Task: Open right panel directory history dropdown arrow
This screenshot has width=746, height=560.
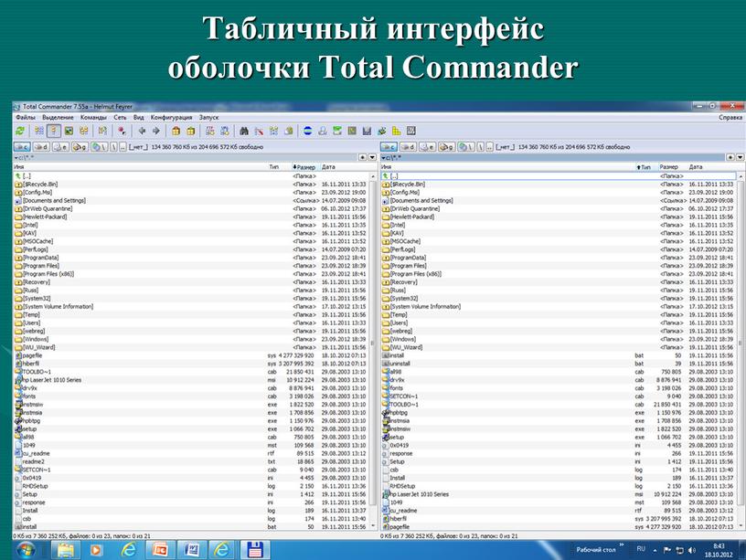Action: [740, 157]
